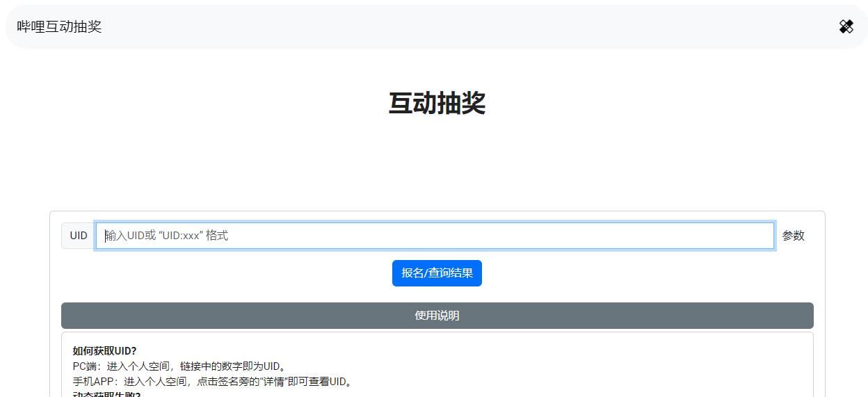Click the 互动抽奖 page heading

tap(437, 104)
